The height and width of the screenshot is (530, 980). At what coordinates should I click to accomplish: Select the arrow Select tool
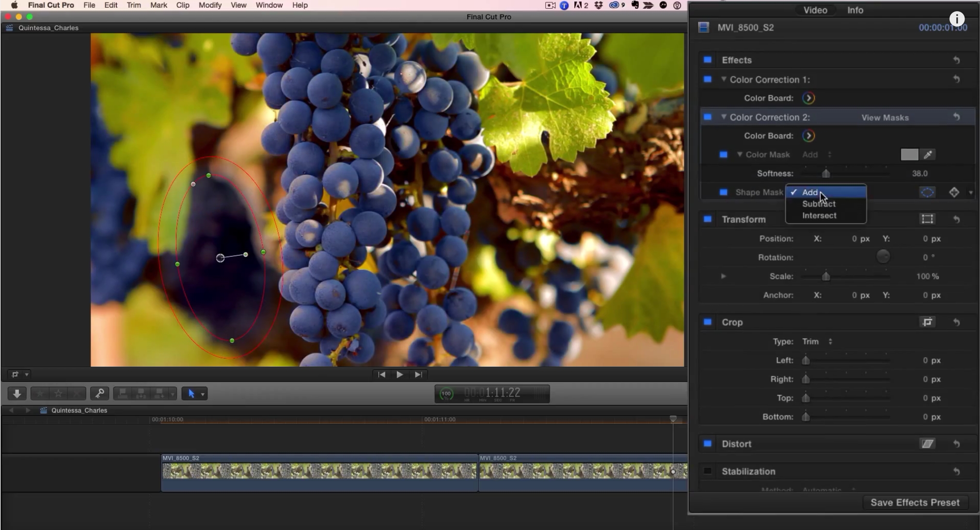(x=191, y=393)
